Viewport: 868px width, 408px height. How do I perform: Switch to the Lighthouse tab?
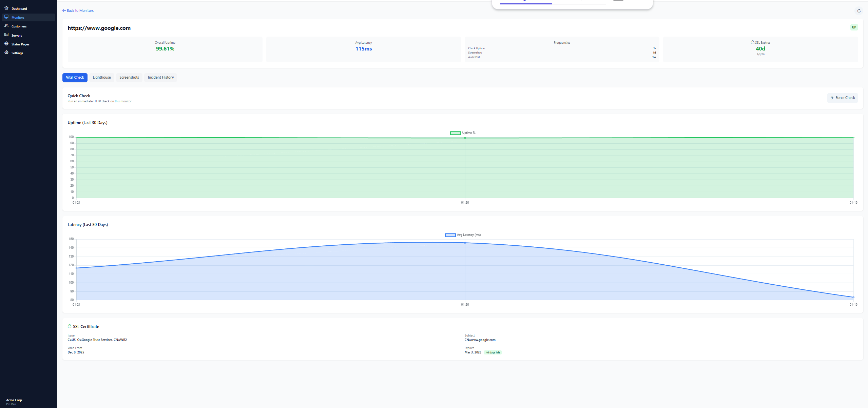(x=101, y=77)
